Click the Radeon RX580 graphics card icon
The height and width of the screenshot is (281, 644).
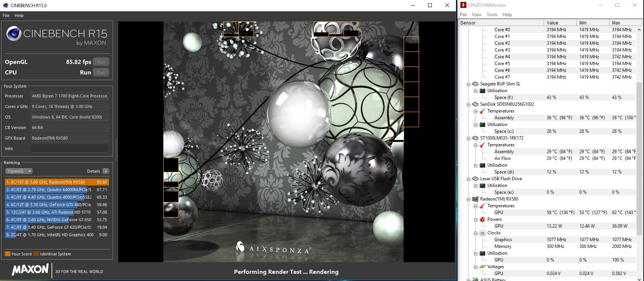[475, 199]
